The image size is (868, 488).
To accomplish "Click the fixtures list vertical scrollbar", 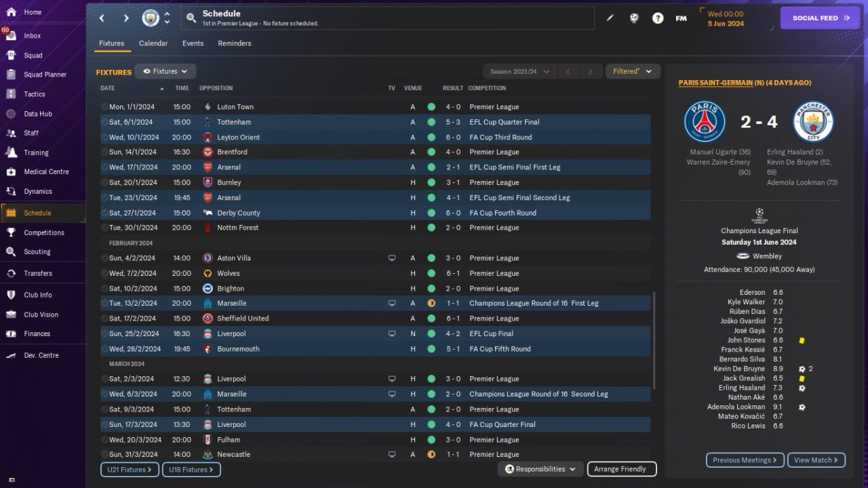I will tap(654, 340).
